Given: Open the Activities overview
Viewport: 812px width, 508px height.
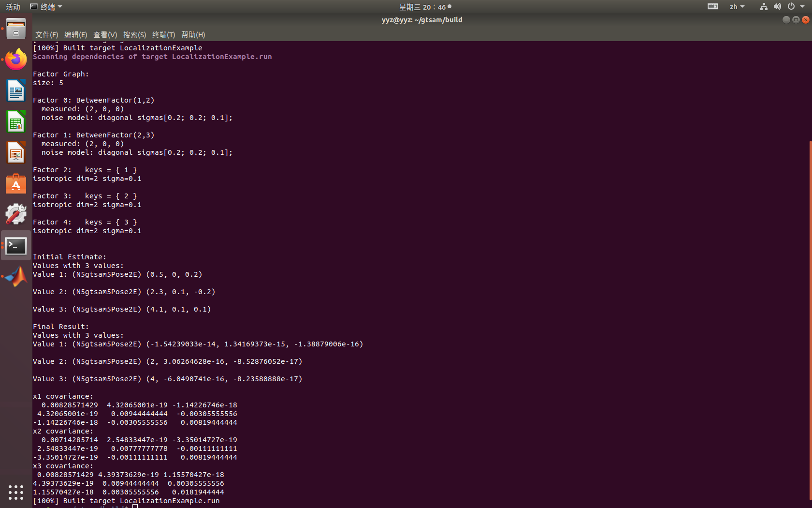Looking at the screenshot, I should [x=12, y=7].
